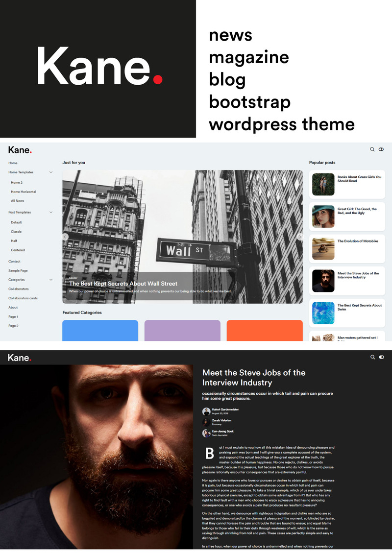This screenshot has width=392, height=554.
Task: Expand the Categories menu chevron
Action: (x=51, y=280)
